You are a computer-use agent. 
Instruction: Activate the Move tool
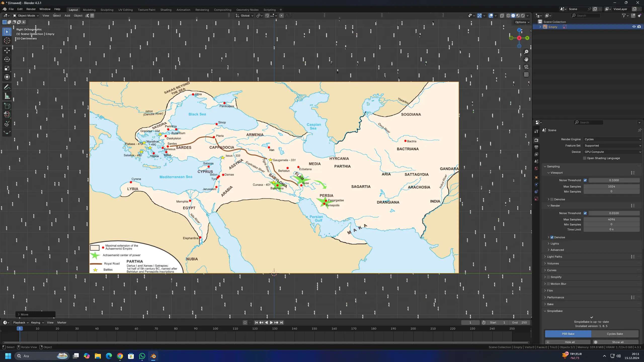[7, 51]
